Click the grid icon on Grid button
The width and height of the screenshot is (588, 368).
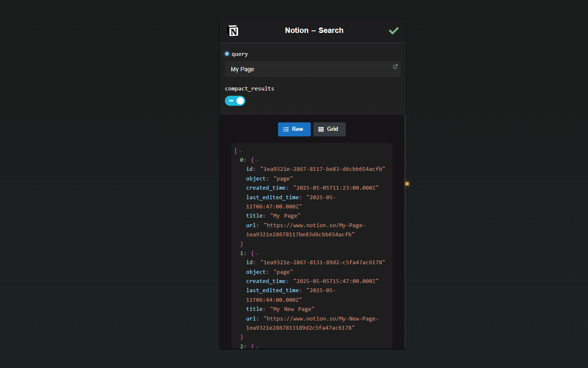coord(321,129)
